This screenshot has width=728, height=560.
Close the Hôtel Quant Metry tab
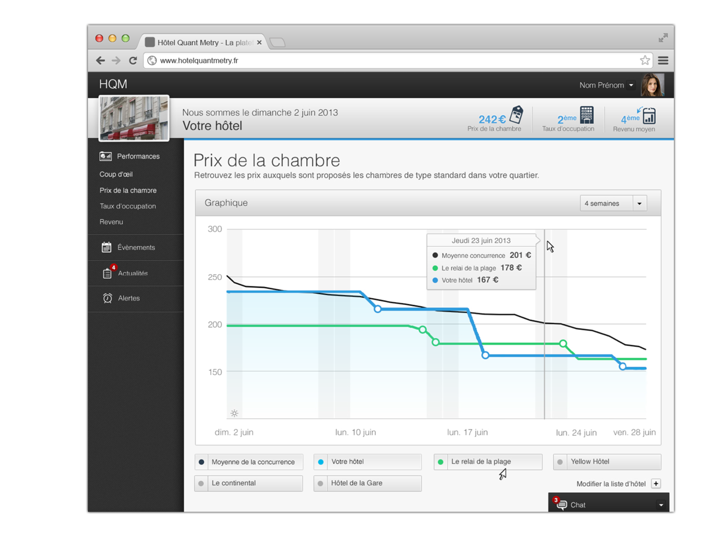coord(259,42)
